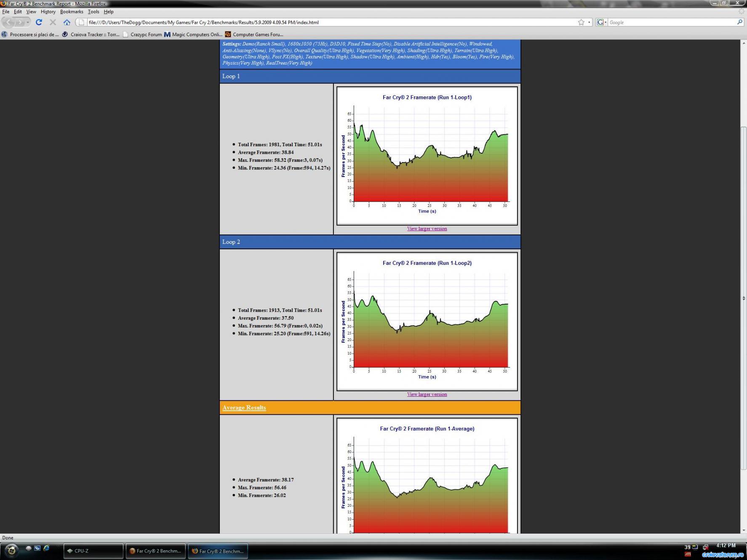Go to the Home page icon
Image resolution: width=747 pixels, height=560 pixels.
click(x=67, y=22)
